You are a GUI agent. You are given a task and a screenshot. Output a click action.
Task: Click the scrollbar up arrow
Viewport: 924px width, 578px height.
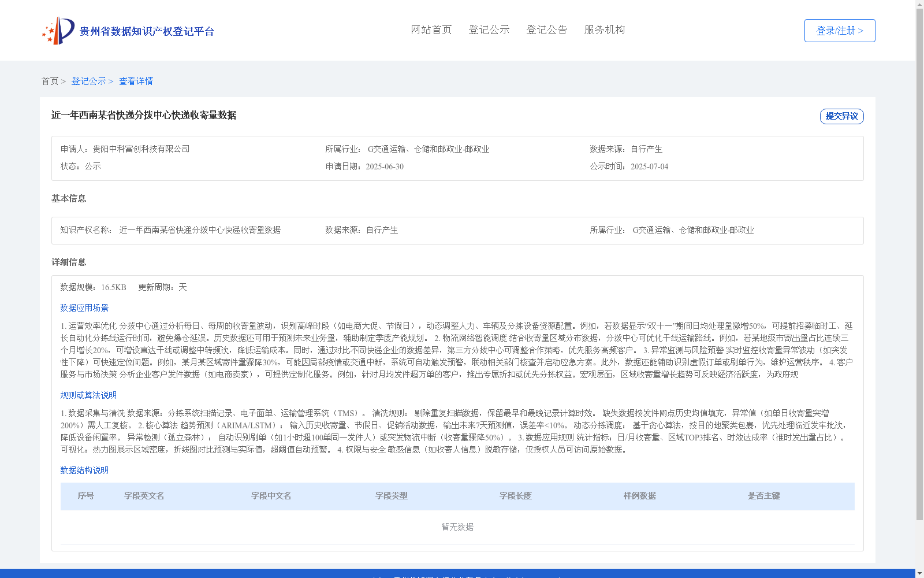919,4
